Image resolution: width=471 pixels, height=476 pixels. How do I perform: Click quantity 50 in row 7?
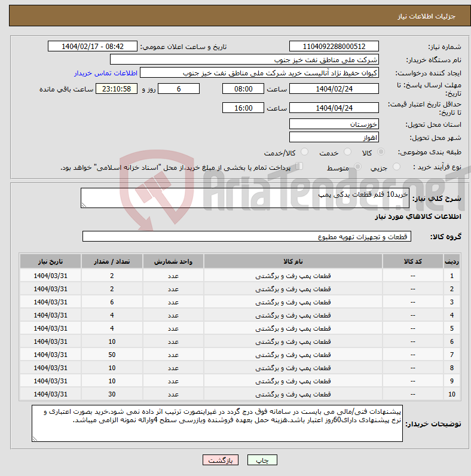(x=112, y=355)
